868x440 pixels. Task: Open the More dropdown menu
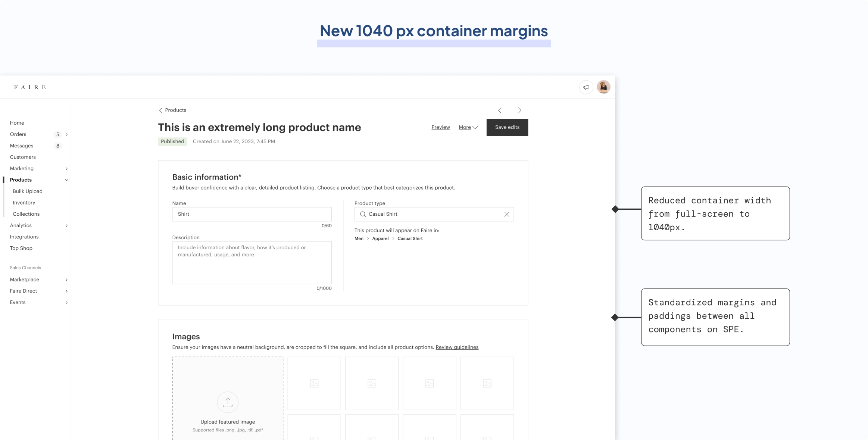click(468, 127)
